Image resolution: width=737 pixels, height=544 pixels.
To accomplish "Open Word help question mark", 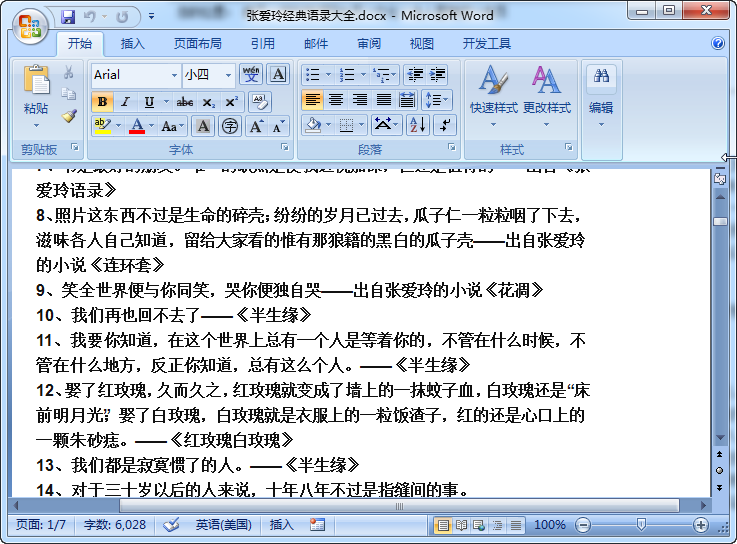I will 718,43.
